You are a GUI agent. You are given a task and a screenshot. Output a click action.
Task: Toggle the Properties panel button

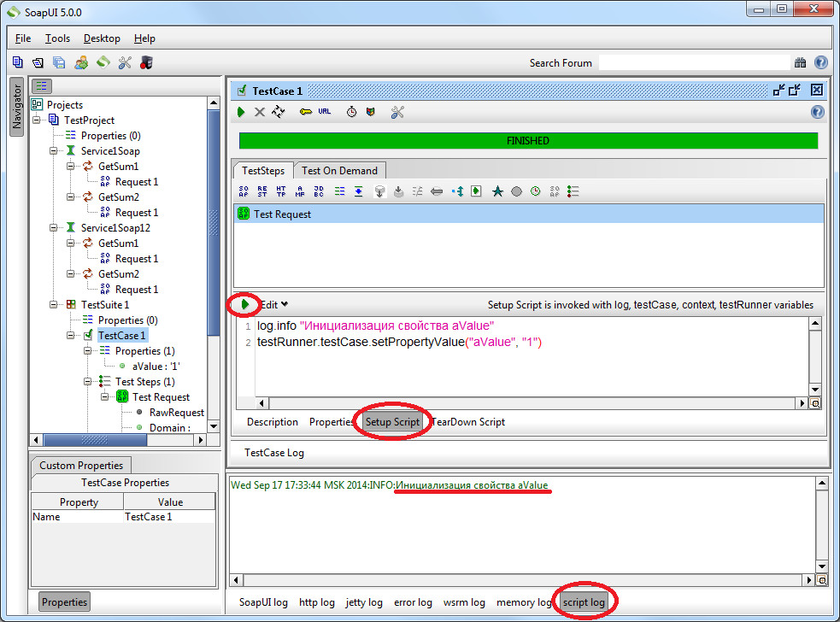tap(65, 601)
